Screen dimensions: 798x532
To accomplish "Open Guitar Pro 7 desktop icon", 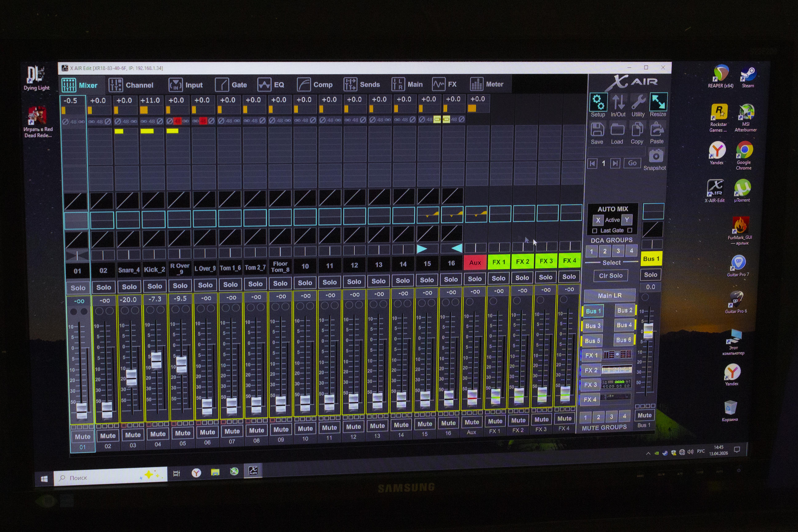I will coord(738,266).
